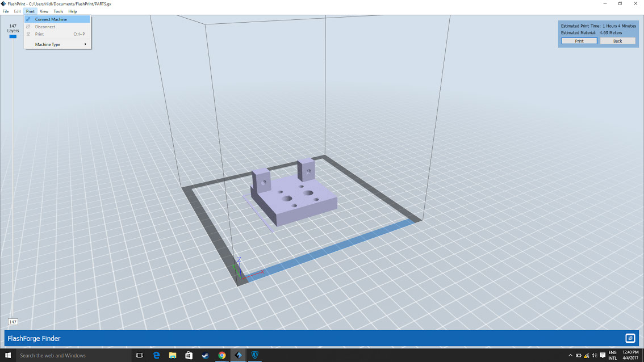Click the Estimated Print Time text

(599, 26)
